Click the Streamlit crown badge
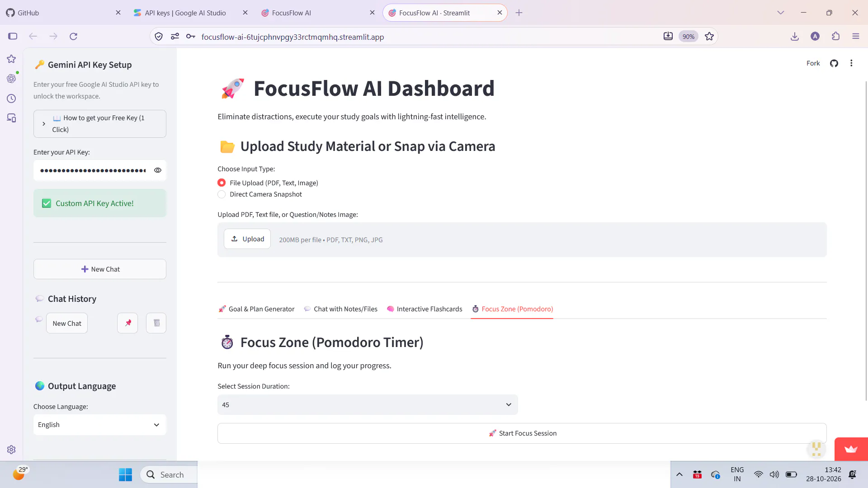868x488 pixels. (851, 449)
